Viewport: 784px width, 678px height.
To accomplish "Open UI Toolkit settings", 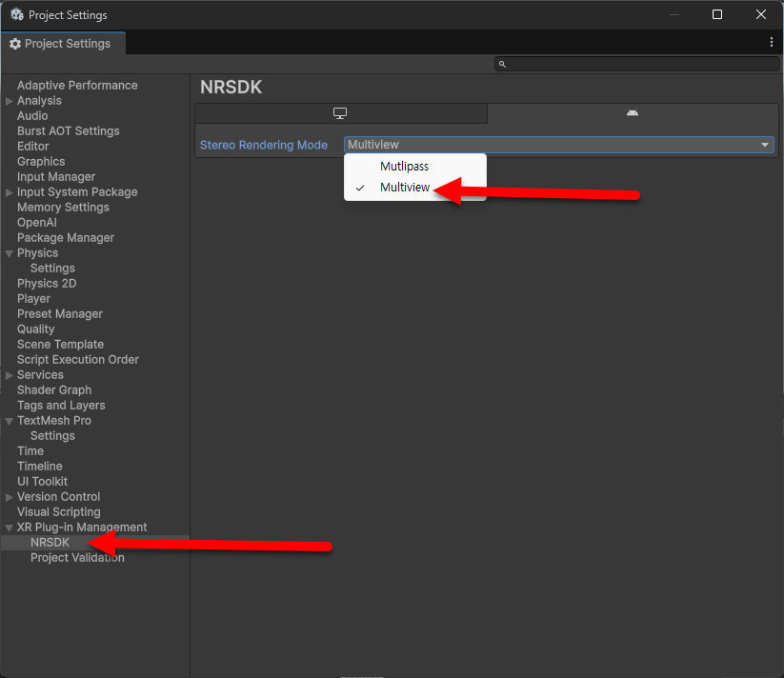I will [43, 482].
